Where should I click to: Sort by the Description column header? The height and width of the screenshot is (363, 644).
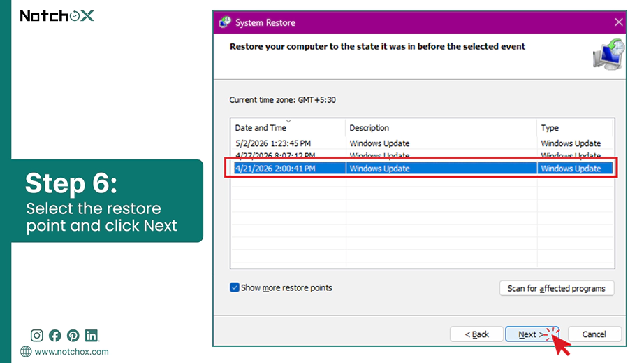coord(441,128)
